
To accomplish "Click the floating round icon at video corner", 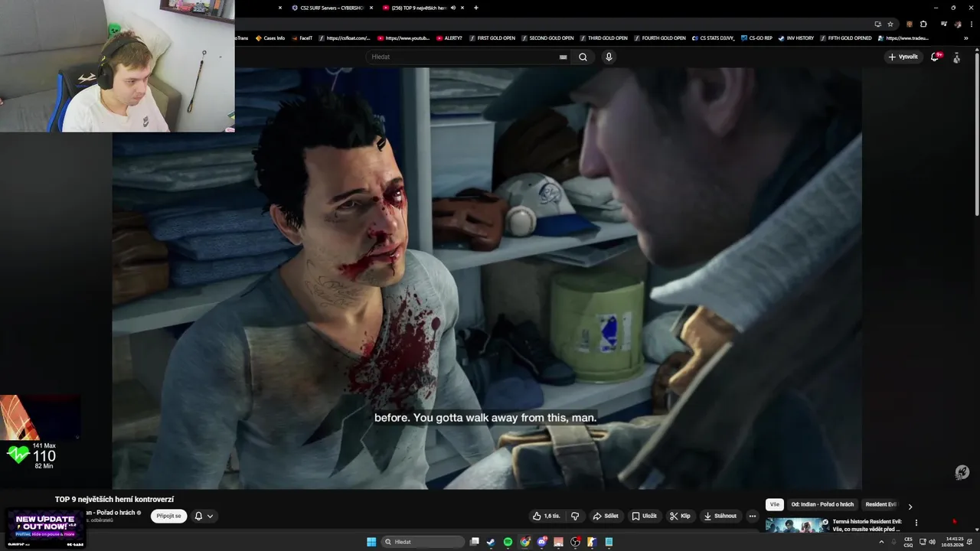I will point(962,472).
